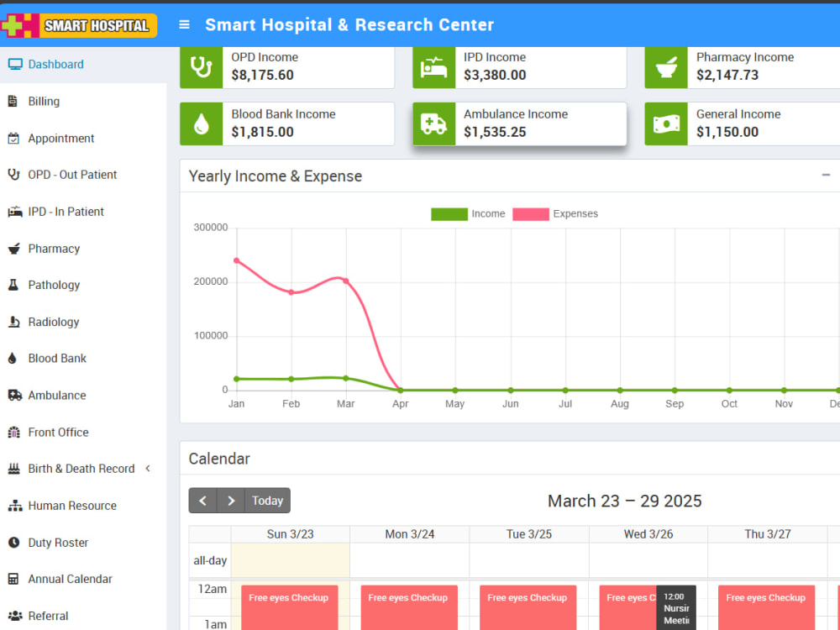
Task: Go to the Appointment section
Action: (83, 139)
